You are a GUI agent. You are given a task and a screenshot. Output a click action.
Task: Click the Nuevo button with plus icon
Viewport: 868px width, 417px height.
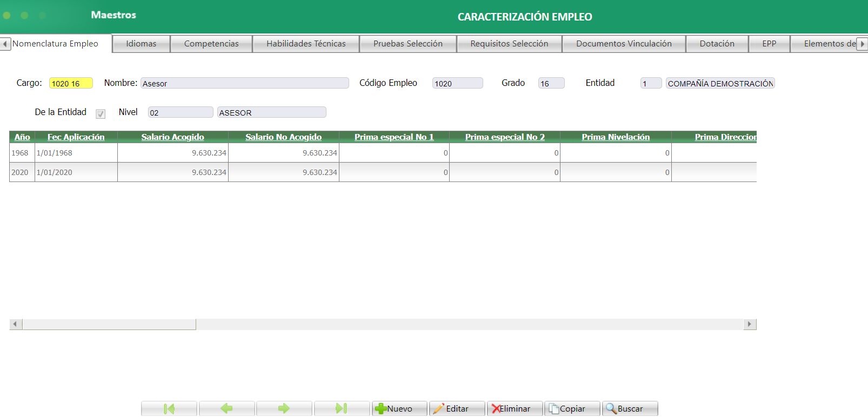point(399,408)
